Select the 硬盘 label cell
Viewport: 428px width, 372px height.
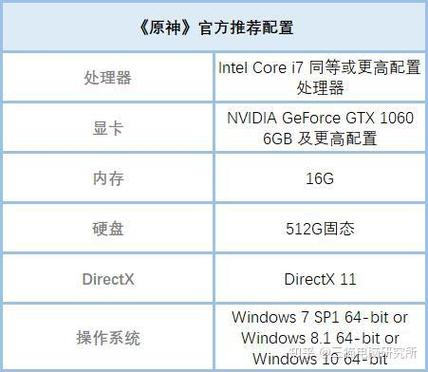tap(108, 228)
